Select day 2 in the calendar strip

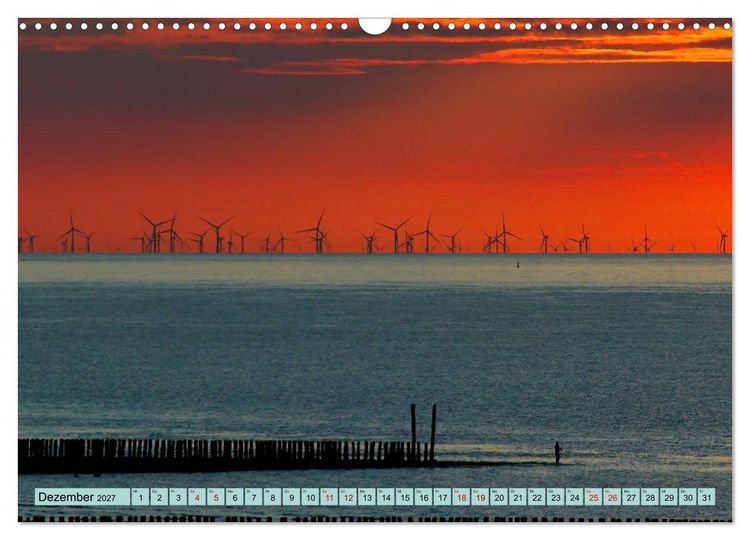pyautogui.click(x=159, y=497)
